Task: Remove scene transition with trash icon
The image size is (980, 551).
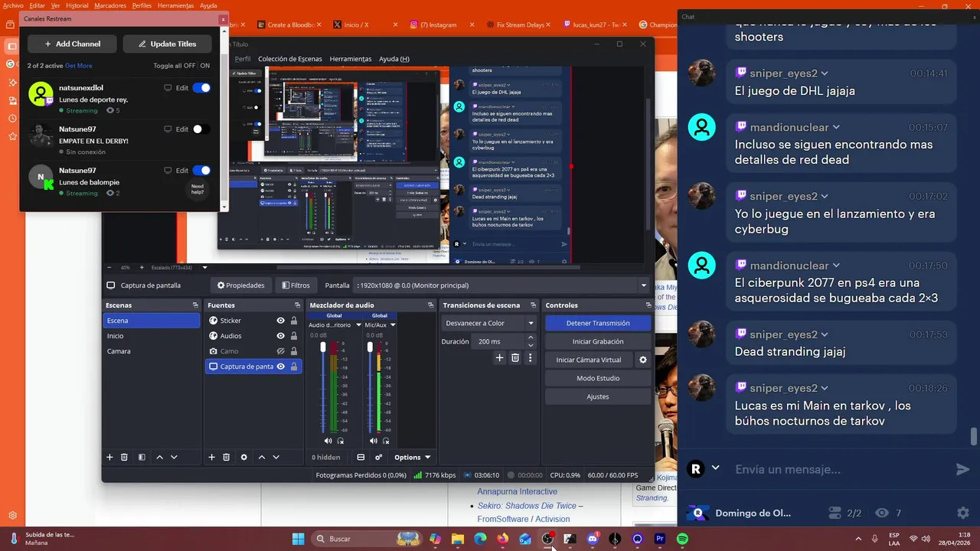Action: (515, 357)
